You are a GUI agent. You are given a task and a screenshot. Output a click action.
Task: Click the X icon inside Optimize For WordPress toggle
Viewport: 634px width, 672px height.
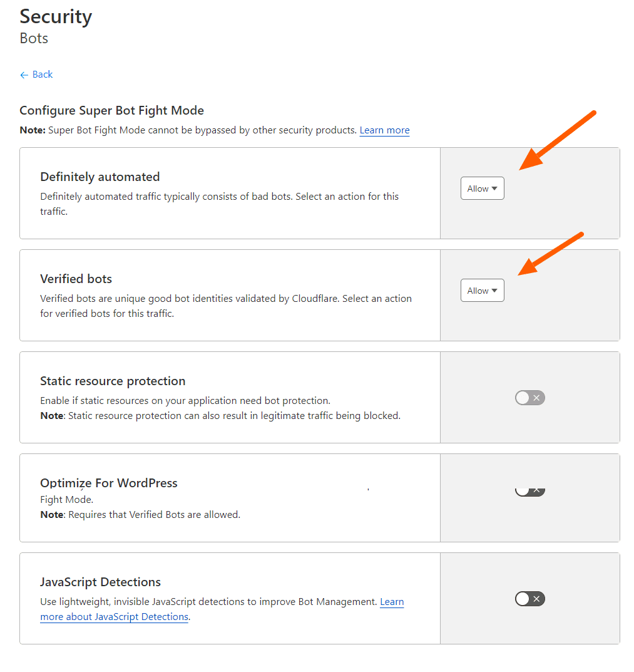[536, 490]
